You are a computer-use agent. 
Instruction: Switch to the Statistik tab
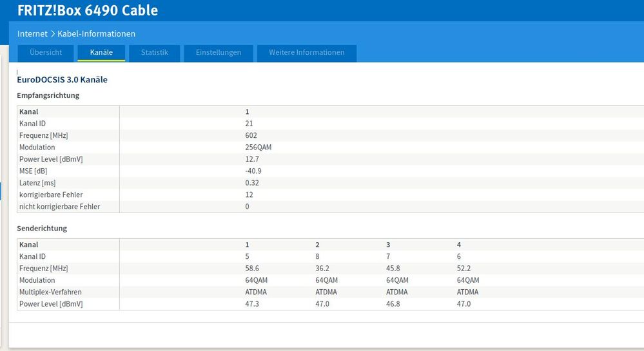(155, 53)
